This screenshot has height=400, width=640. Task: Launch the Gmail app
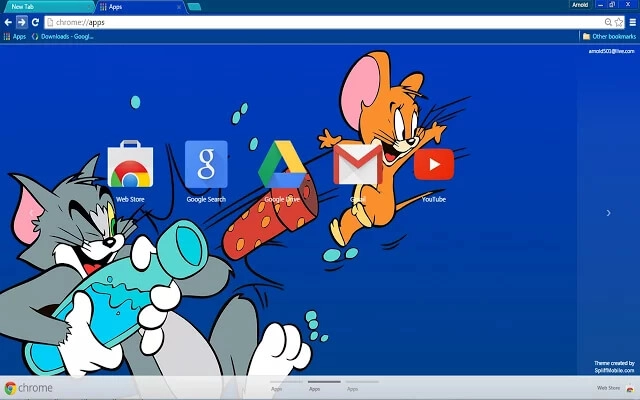coord(358,164)
